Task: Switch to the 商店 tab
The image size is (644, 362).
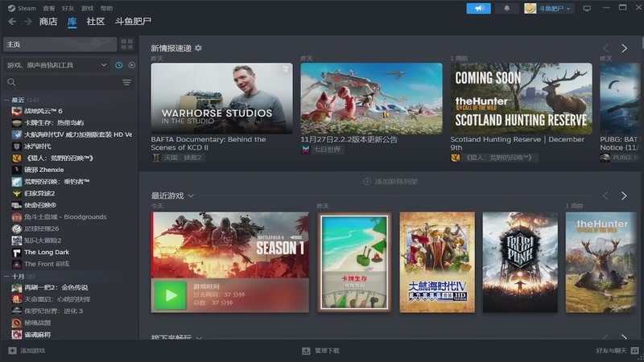Action: coord(48,22)
